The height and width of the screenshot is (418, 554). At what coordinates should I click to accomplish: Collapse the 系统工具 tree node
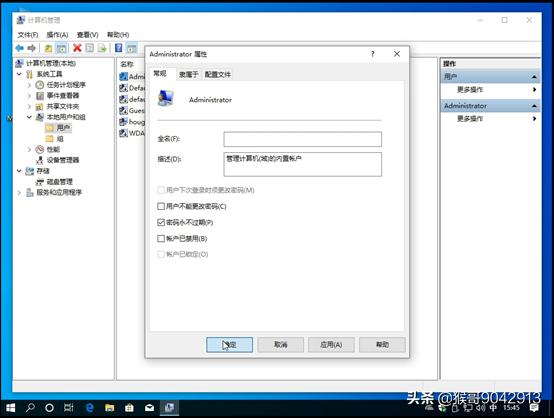pyautogui.click(x=19, y=74)
